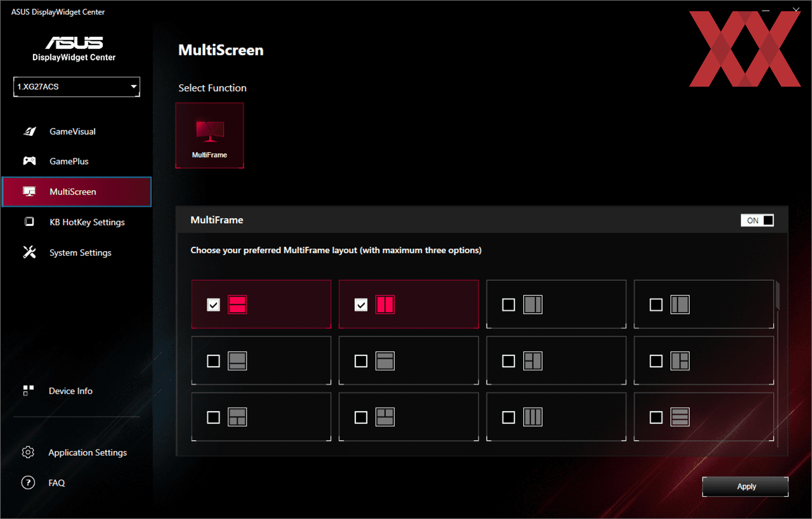Open GamePlus via the gamepad icon
Screen dimensions: 812x519
[29, 161]
